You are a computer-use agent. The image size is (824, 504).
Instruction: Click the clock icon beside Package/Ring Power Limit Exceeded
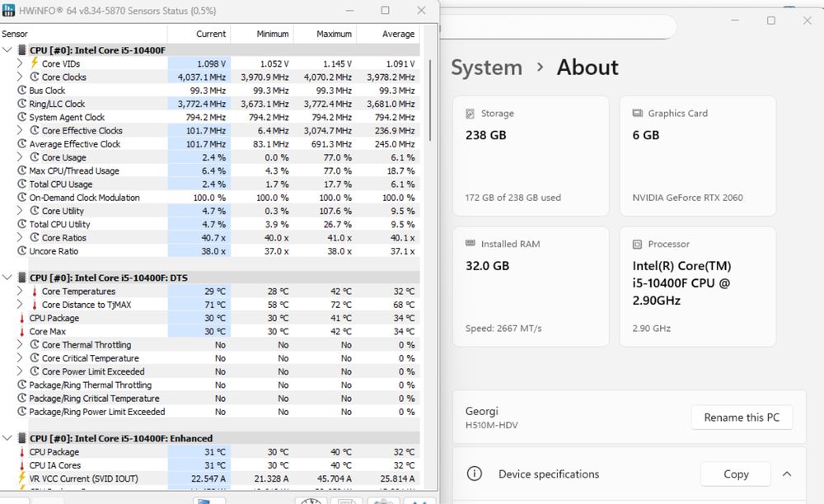click(x=21, y=412)
